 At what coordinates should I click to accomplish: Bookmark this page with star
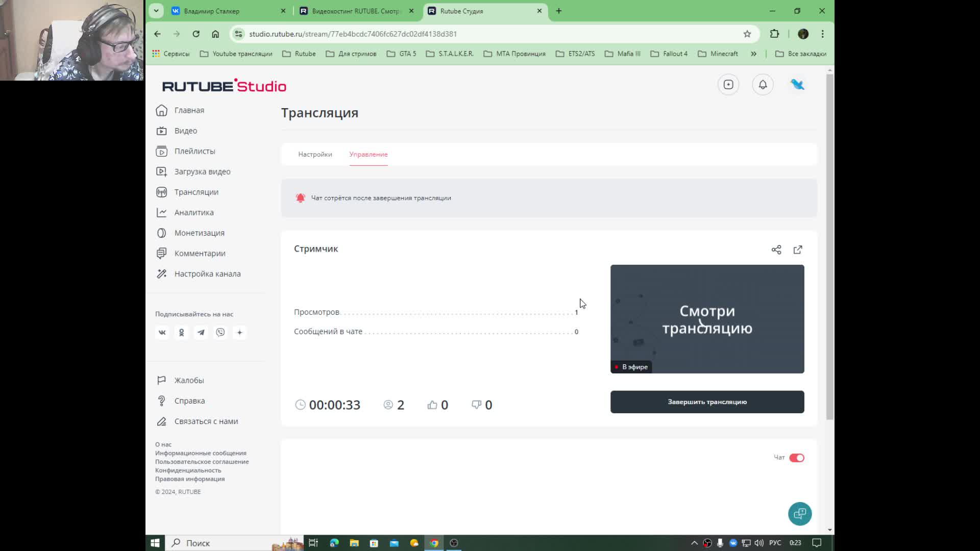(747, 34)
